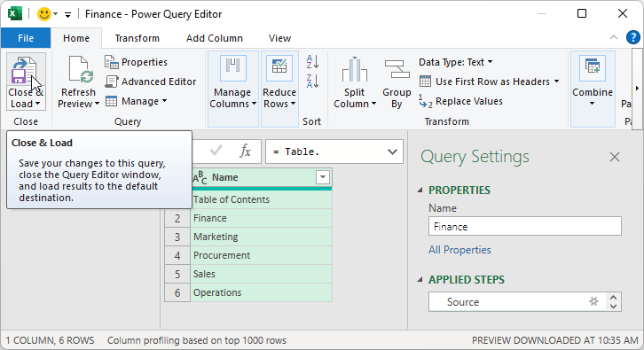Select the Operations cell

click(261, 292)
